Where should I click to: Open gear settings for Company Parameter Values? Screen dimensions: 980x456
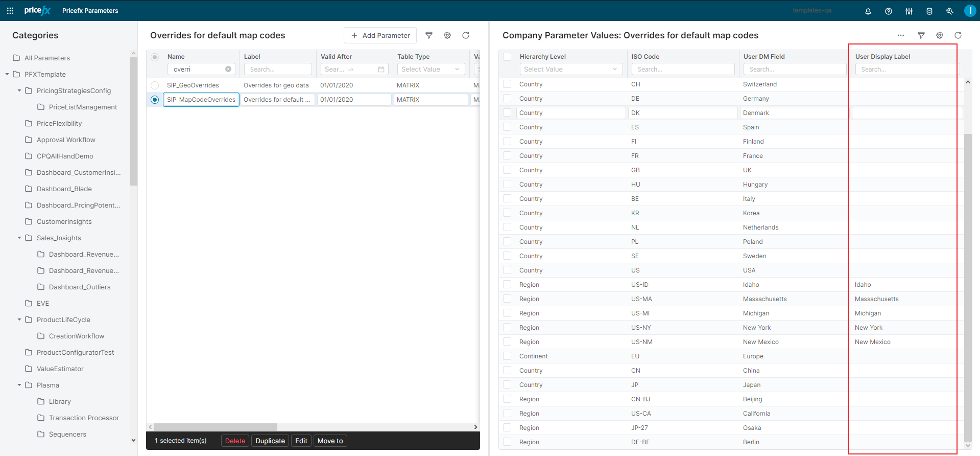(x=939, y=35)
